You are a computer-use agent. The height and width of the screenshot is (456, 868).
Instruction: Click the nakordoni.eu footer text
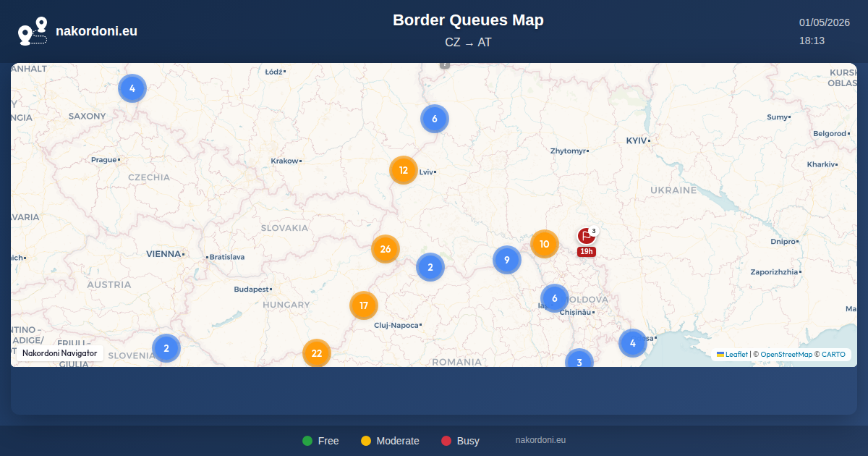tap(540, 440)
